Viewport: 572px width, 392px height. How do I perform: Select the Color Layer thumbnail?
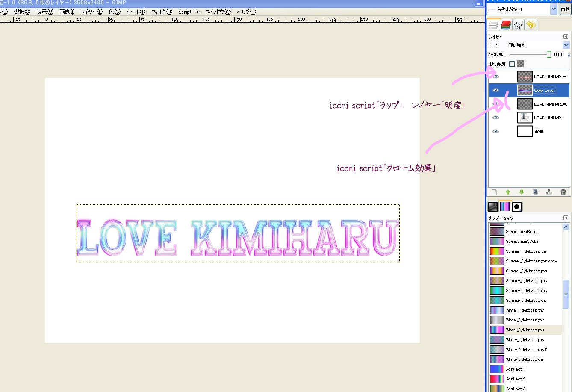click(525, 90)
